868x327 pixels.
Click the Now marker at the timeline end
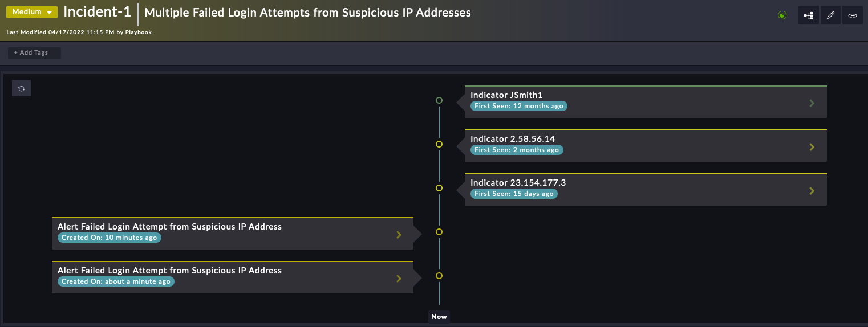(x=439, y=317)
